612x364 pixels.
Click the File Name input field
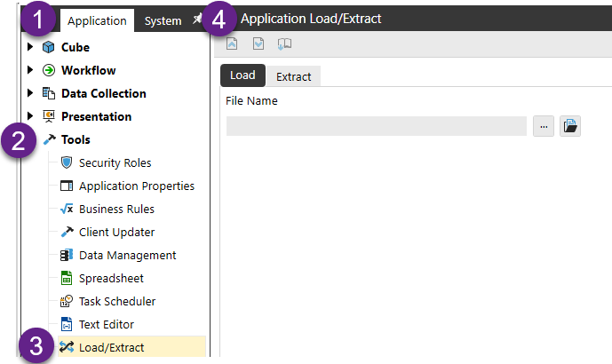376,126
